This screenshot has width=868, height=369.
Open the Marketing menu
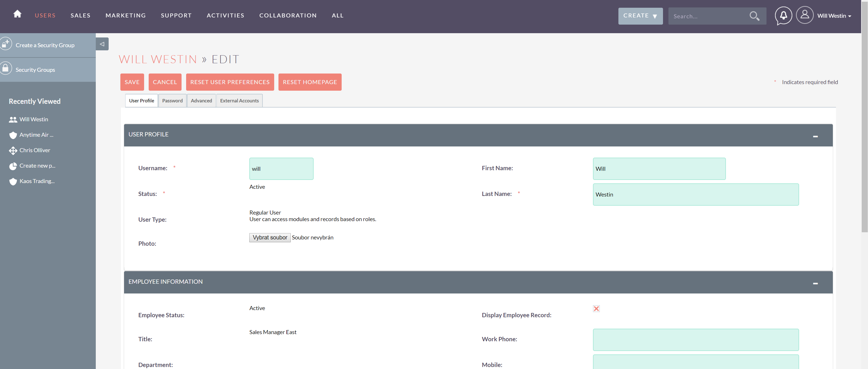[x=125, y=15]
